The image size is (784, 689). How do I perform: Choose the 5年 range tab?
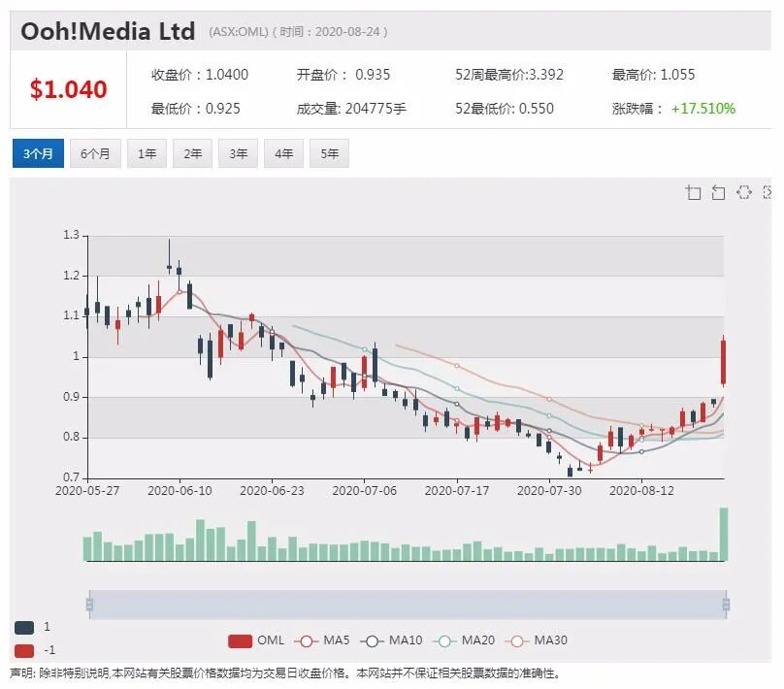tap(329, 153)
